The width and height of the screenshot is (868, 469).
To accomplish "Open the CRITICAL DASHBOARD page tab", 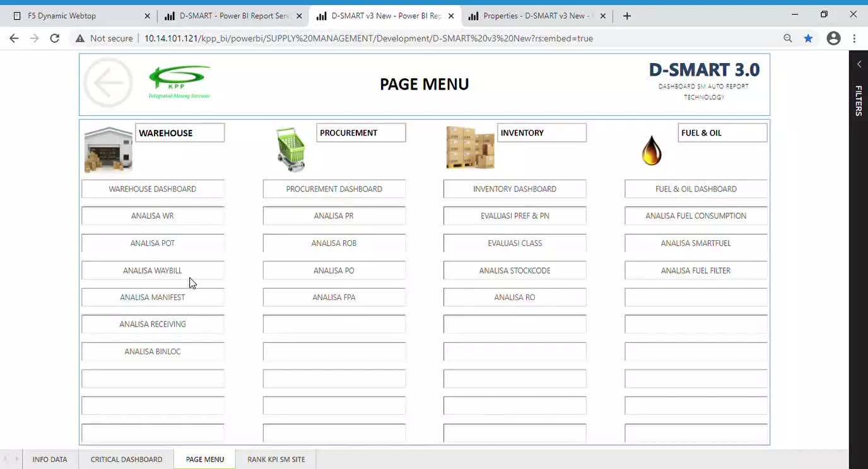I will (126, 460).
